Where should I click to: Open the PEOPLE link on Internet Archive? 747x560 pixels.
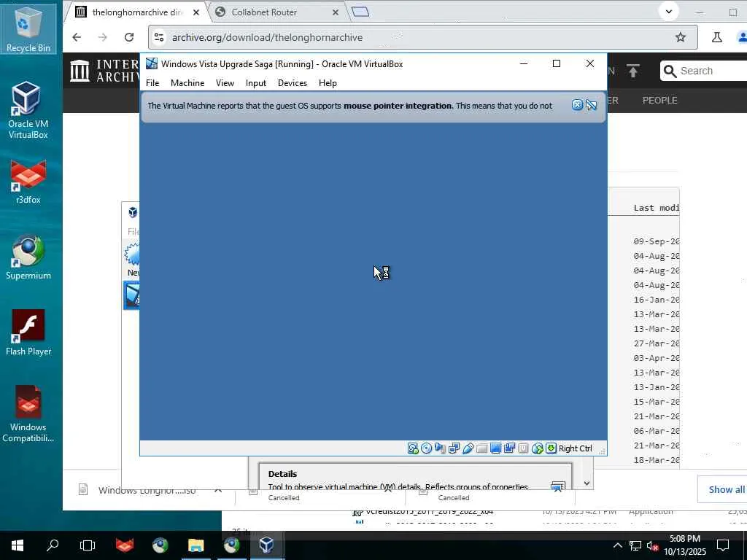click(659, 101)
